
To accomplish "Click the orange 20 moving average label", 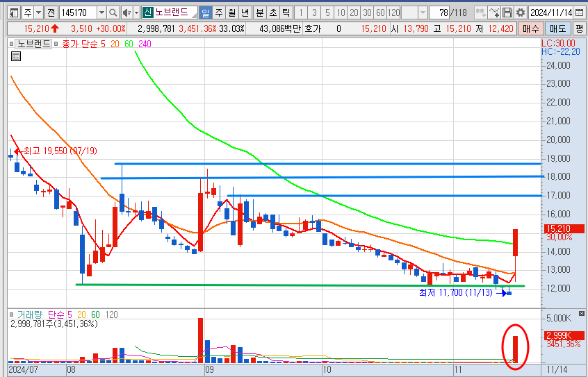I will pos(115,44).
